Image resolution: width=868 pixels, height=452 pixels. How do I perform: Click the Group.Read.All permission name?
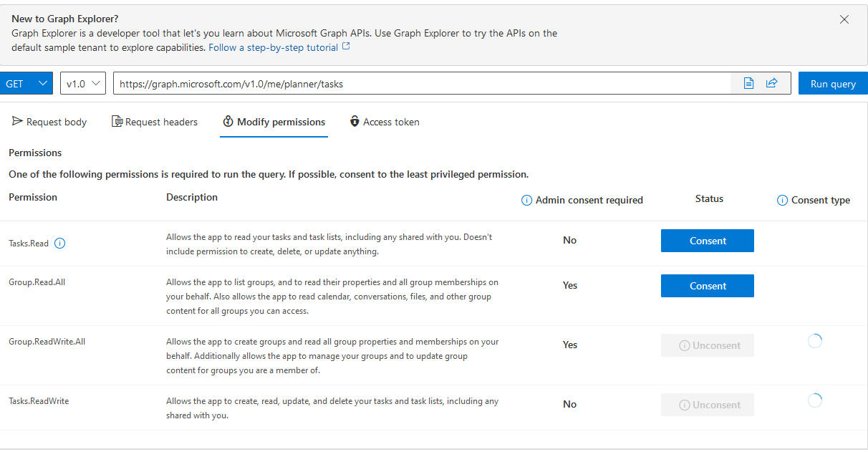point(37,282)
